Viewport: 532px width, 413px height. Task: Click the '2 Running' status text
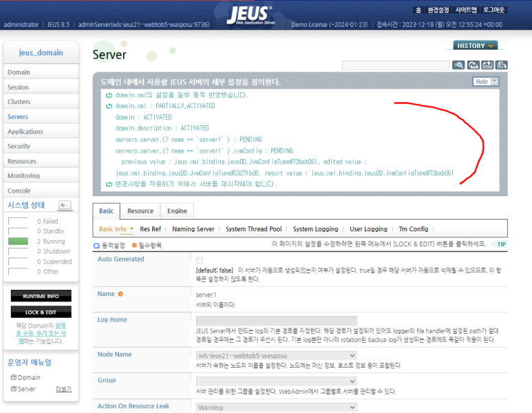coord(51,242)
